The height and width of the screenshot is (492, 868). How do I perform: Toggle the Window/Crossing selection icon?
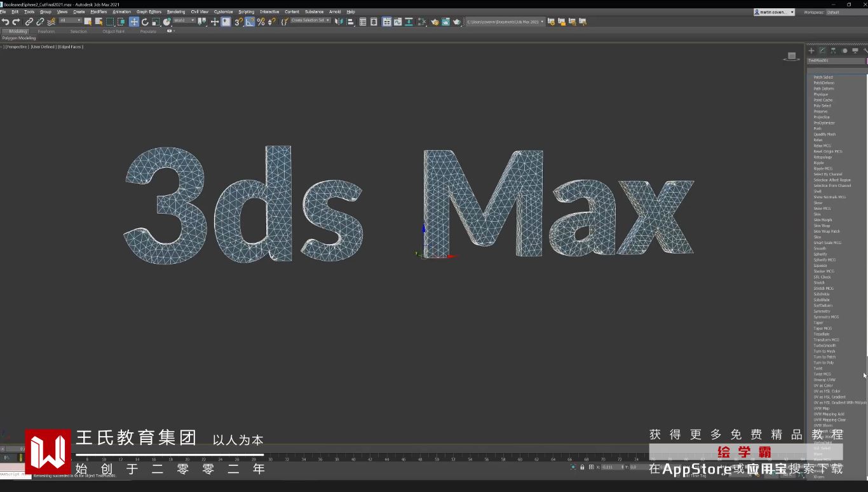point(121,22)
